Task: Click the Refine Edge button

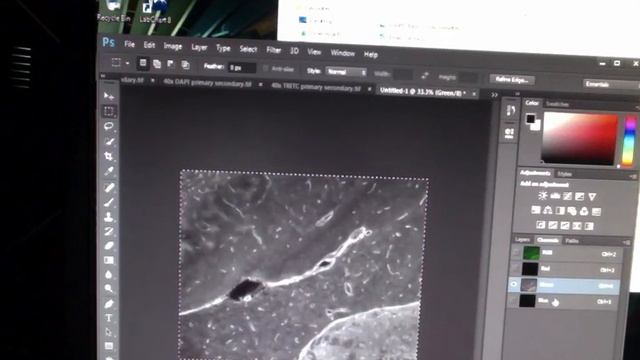Action: pos(512,80)
